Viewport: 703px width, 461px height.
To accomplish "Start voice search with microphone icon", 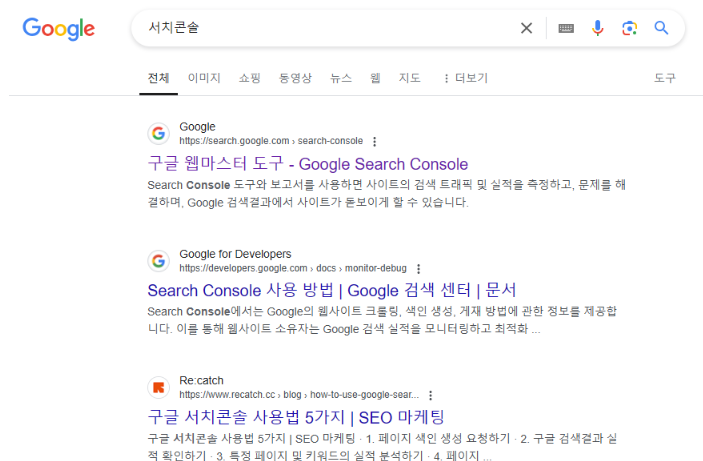I will tap(598, 28).
